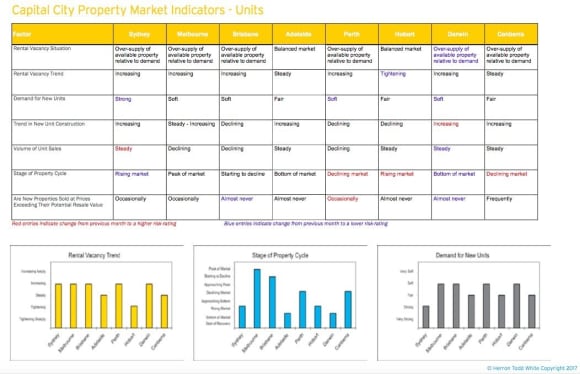Click Hobart's yellow bar in Rental Vacancy chart
Viewport: 580px width, 374px height.
134,317
